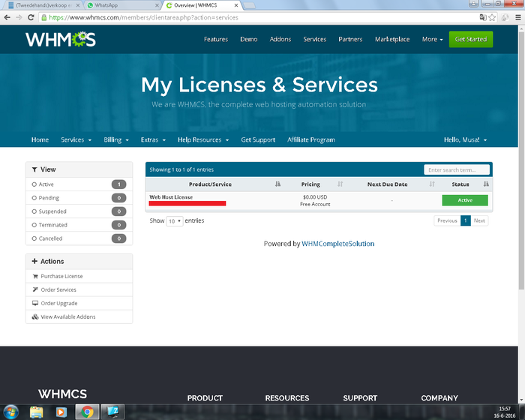Click the Chrome taskbar icon
The height and width of the screenshot is (420, 525).
pyautogui.click(x=88, y=412)
